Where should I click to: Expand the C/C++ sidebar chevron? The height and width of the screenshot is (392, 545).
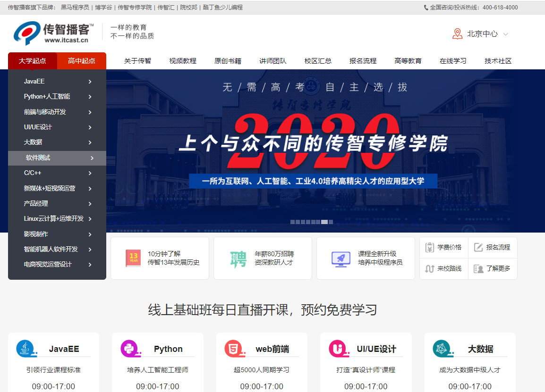point(90,173)
